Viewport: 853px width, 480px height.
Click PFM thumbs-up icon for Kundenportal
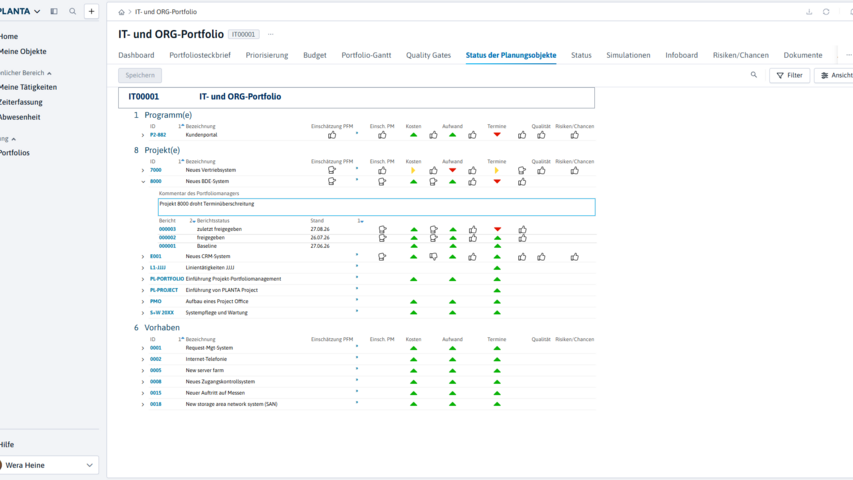(332, 135)
